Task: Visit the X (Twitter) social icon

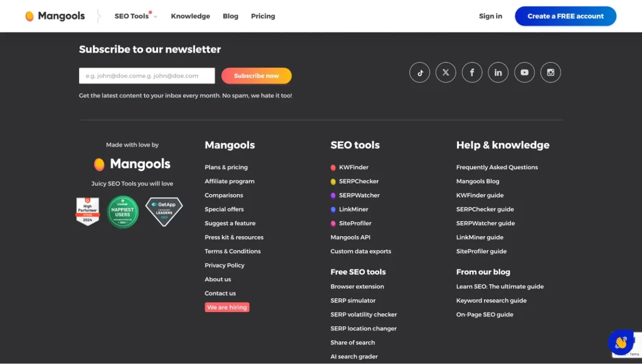Action: pos(446,73)
